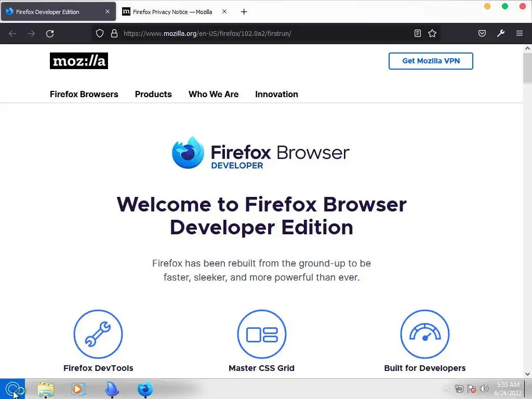Open the Products navigation menu
532x399 pixels.
(x=153, y=95)
